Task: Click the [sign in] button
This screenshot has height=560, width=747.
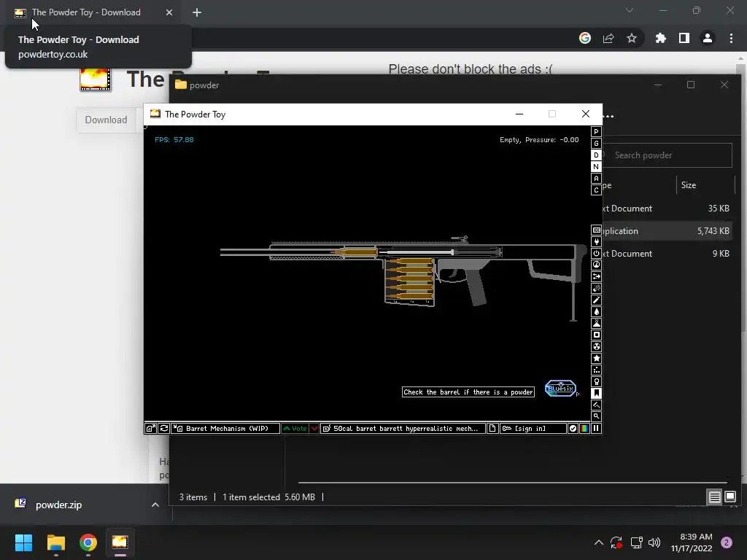Action: click(533, 428)
